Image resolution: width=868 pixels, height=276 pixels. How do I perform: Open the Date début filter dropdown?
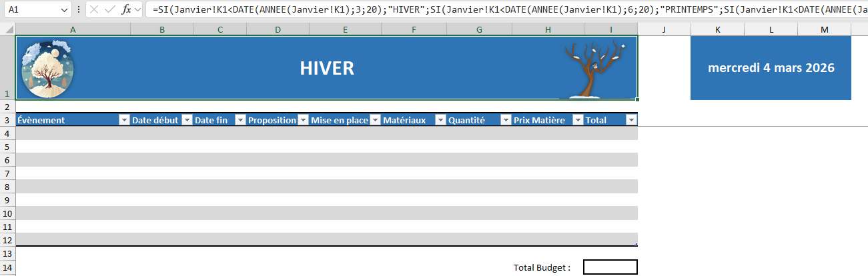187,120
